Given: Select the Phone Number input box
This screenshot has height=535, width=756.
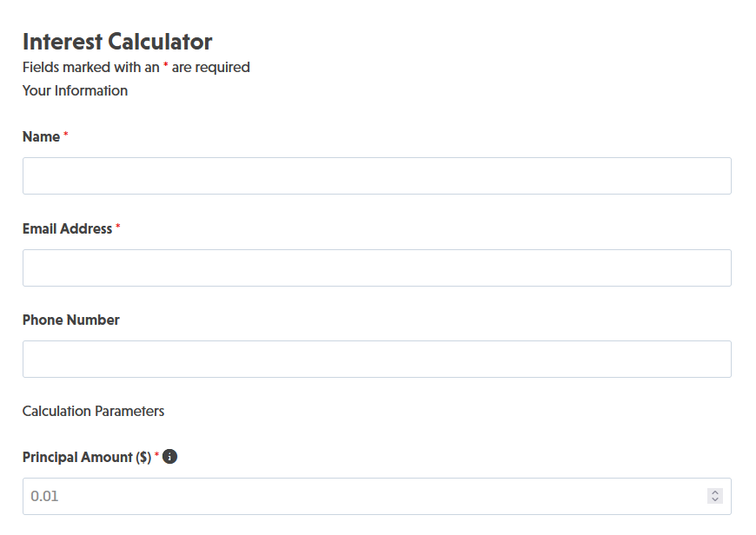Looking at the screenshot, I should 376,359.
